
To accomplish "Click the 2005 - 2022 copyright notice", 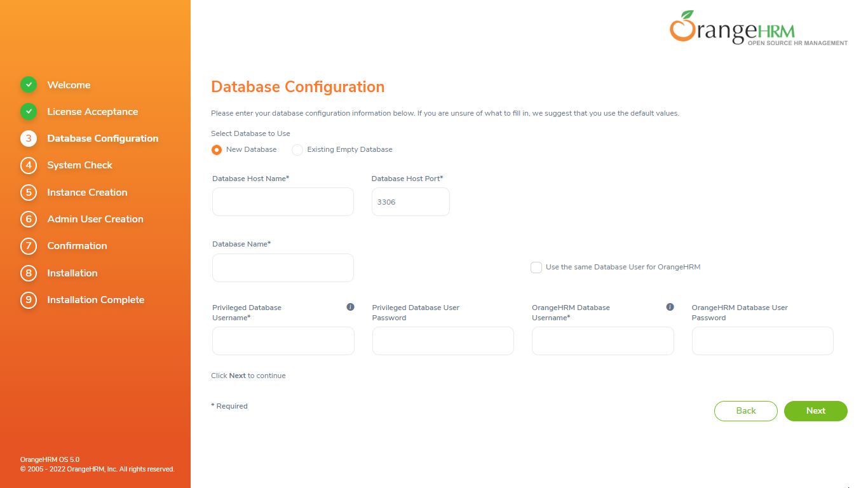I will tap(97, 469).
